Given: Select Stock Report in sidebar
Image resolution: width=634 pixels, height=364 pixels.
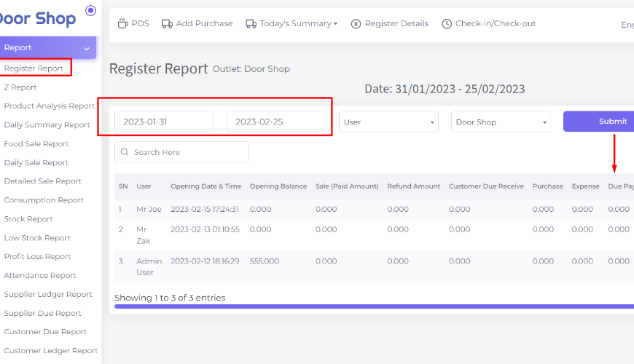Looking at the screenshot, I should (x=30, y=218).
